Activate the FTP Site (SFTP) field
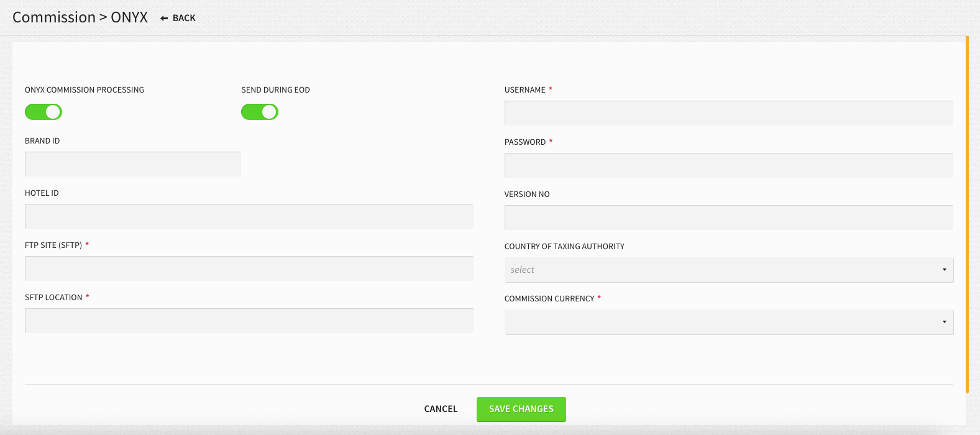 coord(249,268)
